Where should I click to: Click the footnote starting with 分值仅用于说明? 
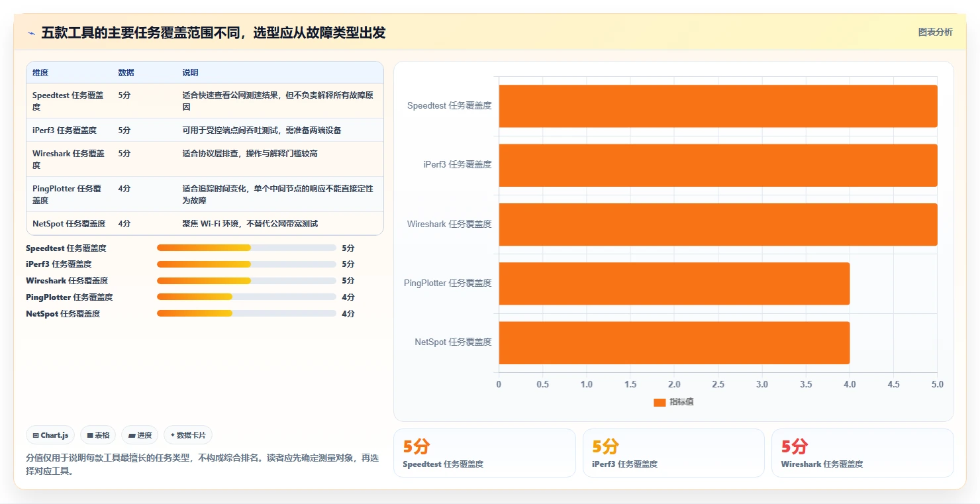point(203,465)
